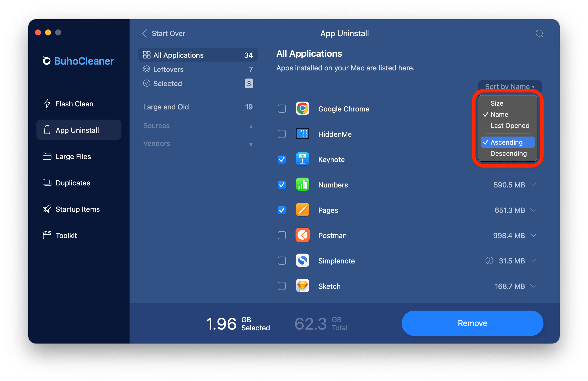This screenshot has width=588, height=381.
Task: Expand the Vendors filter arrow
Action: [x=251, y=144]
